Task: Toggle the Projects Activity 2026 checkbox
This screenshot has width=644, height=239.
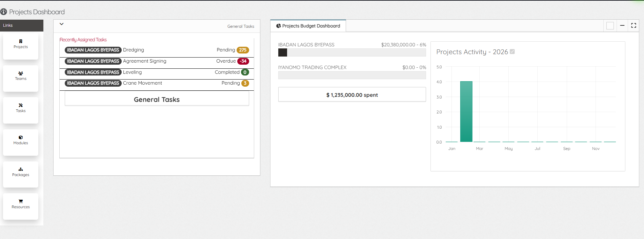Action: (512, 51)
